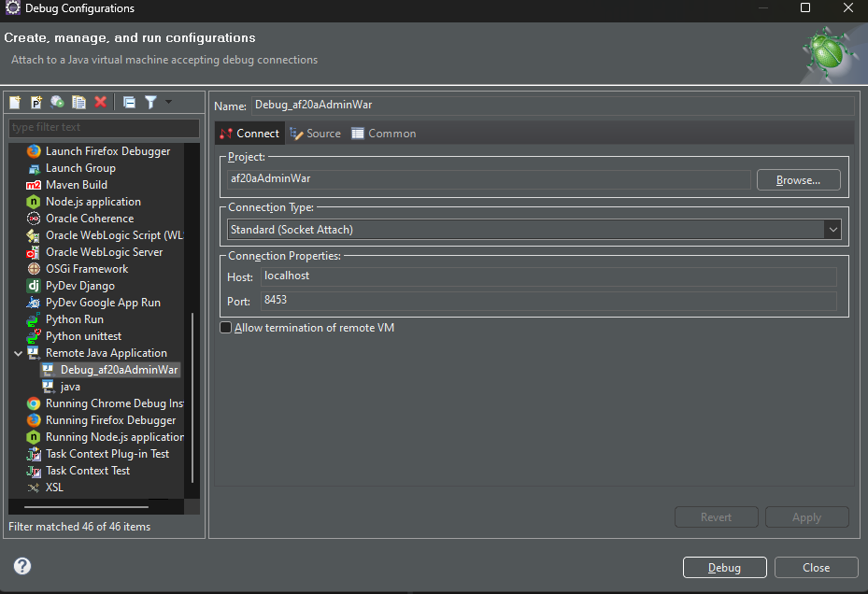Click the Launch Firefox Debugger icon
The height and width of the screenshot is (594, 868).
tap(34, 151)
